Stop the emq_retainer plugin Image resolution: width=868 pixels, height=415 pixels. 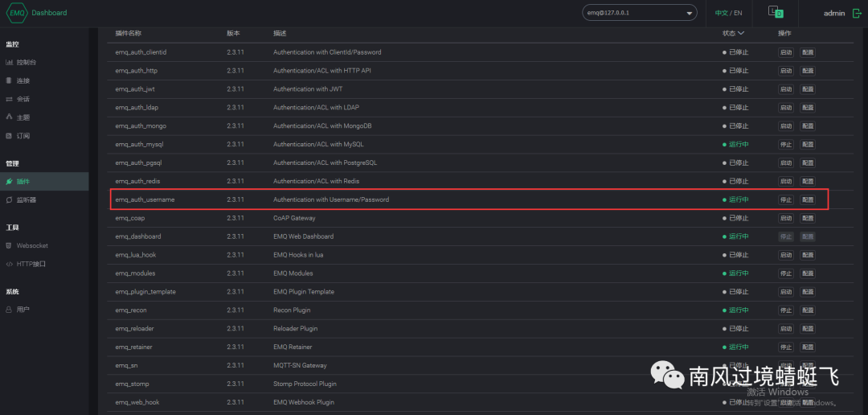point(785,347)
